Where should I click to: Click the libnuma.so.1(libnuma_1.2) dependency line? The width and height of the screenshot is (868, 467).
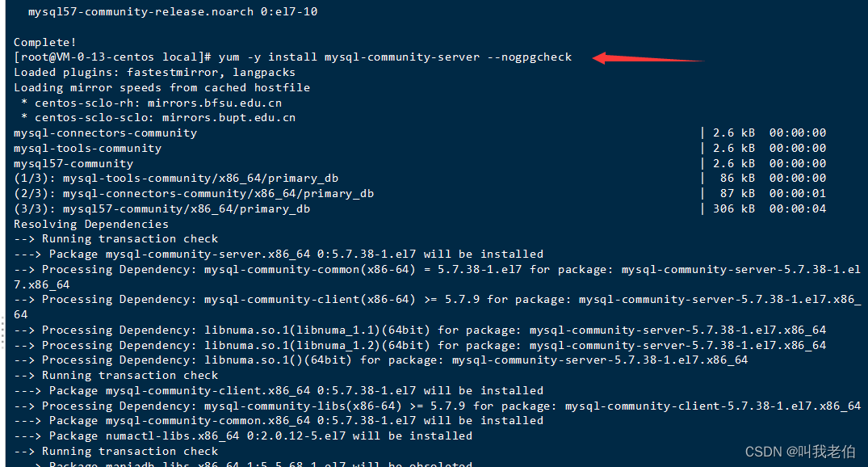[420, 345]
